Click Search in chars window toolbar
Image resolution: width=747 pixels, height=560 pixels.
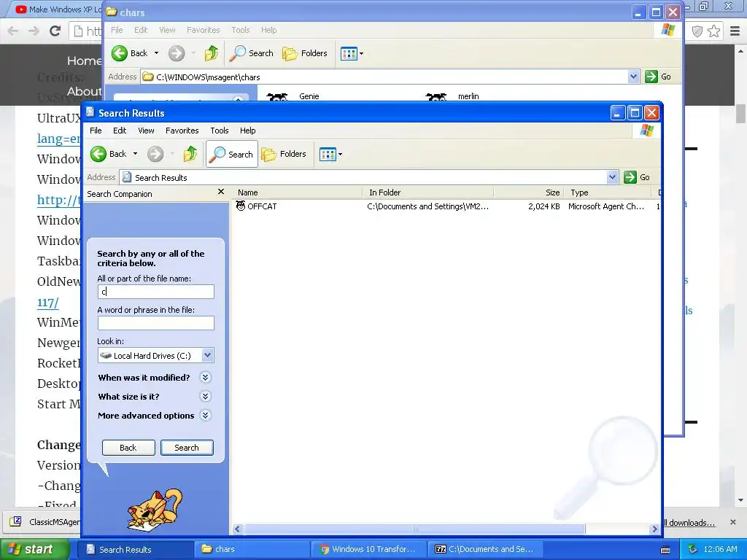[251, 53]
